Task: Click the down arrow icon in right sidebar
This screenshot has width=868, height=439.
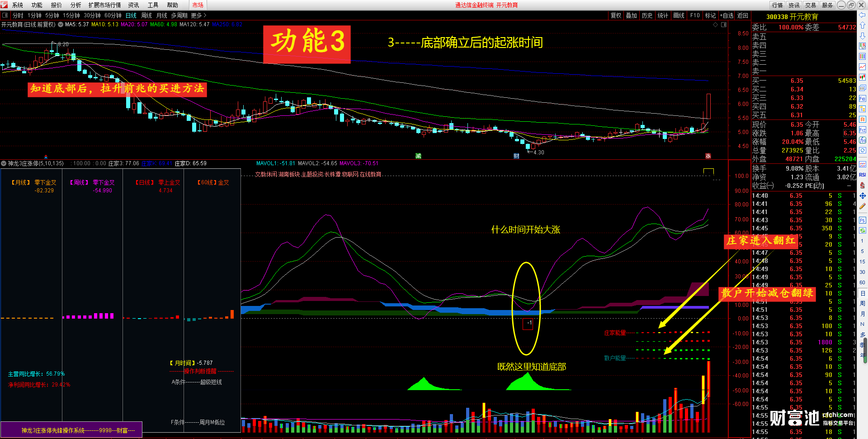Action: 862,36
